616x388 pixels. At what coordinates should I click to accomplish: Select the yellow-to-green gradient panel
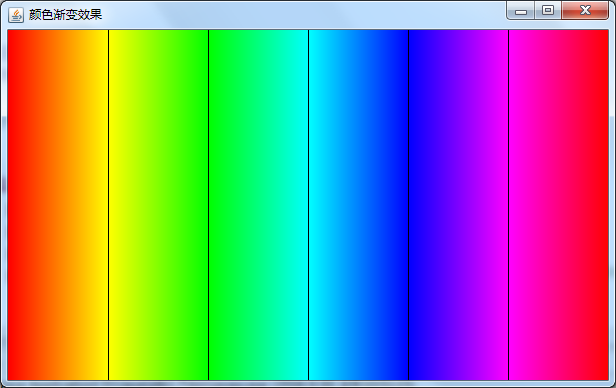coord(158,205)
